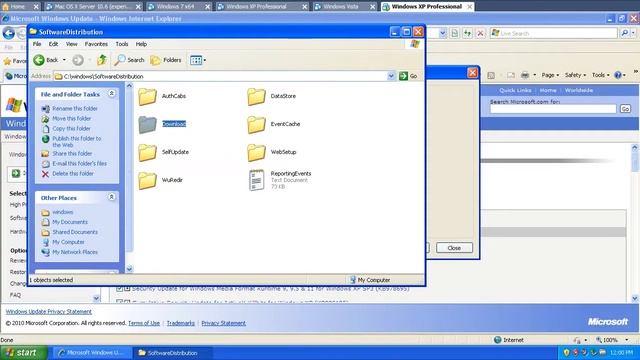
Task: Select the EventCache folder
Action: (x=273, y=124)
